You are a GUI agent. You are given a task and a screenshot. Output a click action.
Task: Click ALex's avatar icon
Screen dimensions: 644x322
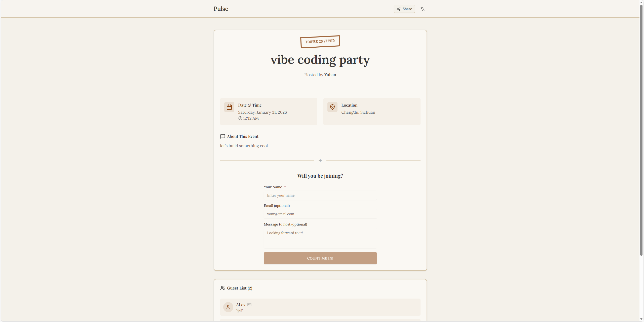point(228,307)
